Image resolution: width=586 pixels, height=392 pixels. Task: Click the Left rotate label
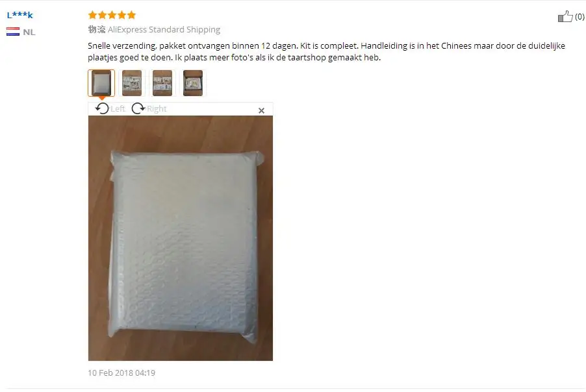pyautogui.click(x=118, y=108)
